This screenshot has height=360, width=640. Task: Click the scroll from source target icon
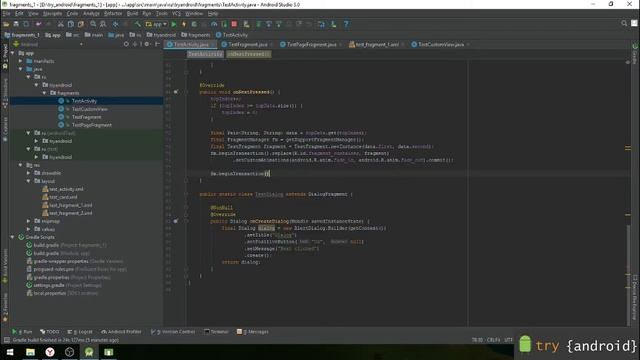click(126, 44)
